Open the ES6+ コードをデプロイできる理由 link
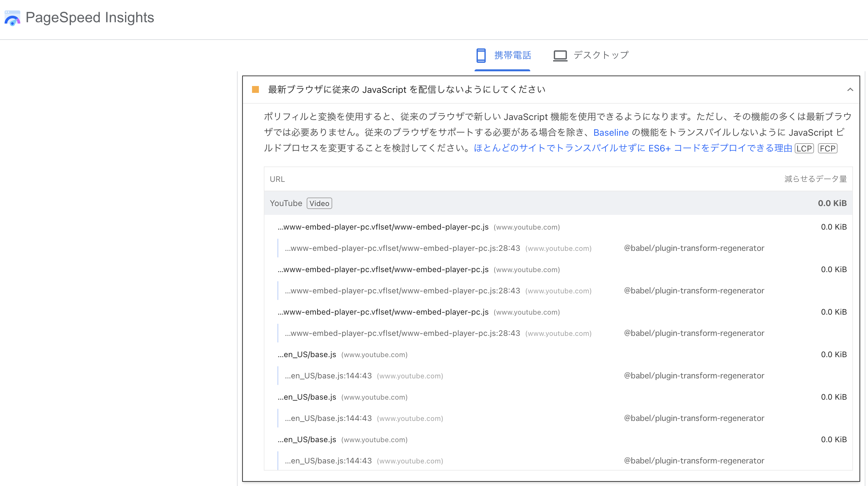868x486 pixels. coord(633,148)
